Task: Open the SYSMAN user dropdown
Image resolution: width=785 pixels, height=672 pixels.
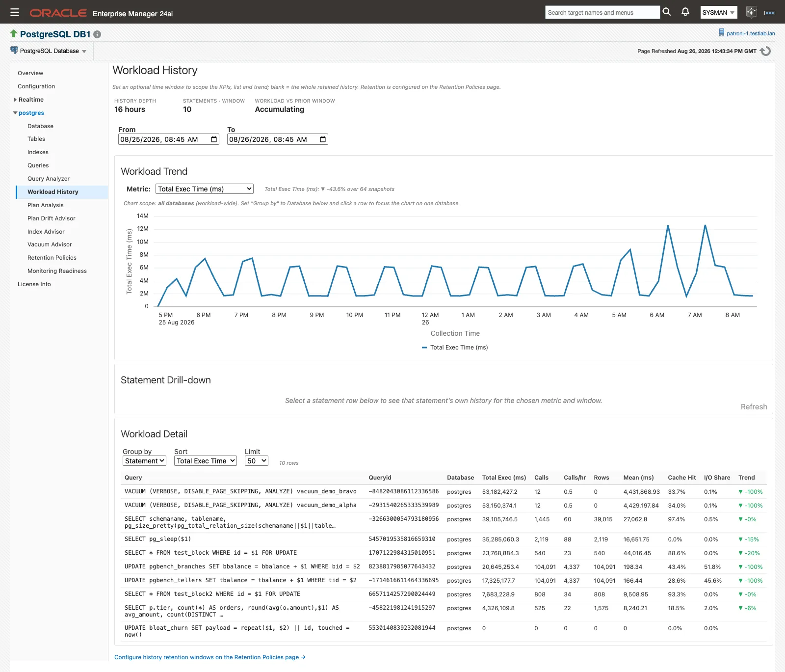Action: click(x=718, y=12)
